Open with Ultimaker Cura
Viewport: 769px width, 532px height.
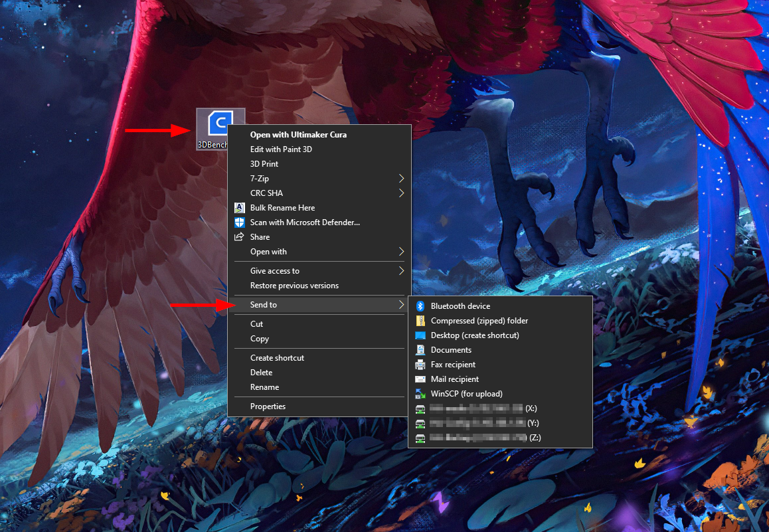coord(319,134)
